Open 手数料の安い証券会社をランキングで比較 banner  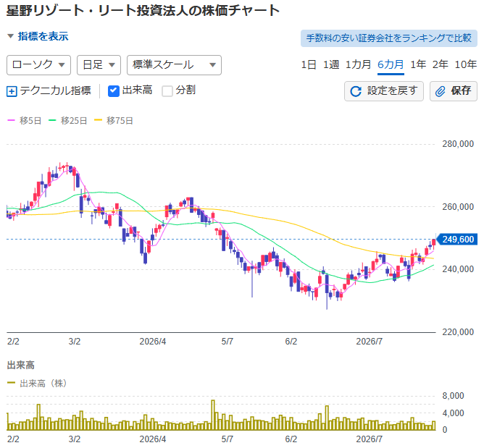tap(388, 38)
